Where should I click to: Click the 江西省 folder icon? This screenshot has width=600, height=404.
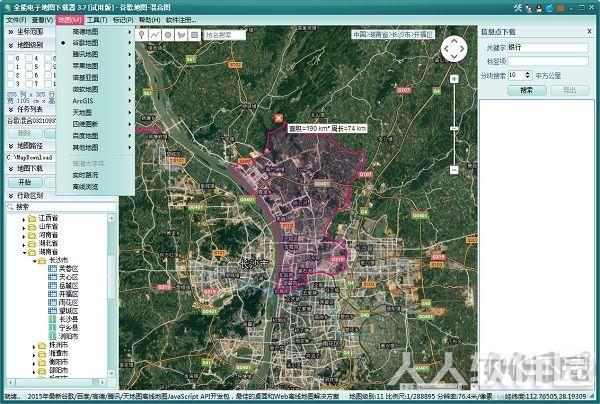pos(32,218)
